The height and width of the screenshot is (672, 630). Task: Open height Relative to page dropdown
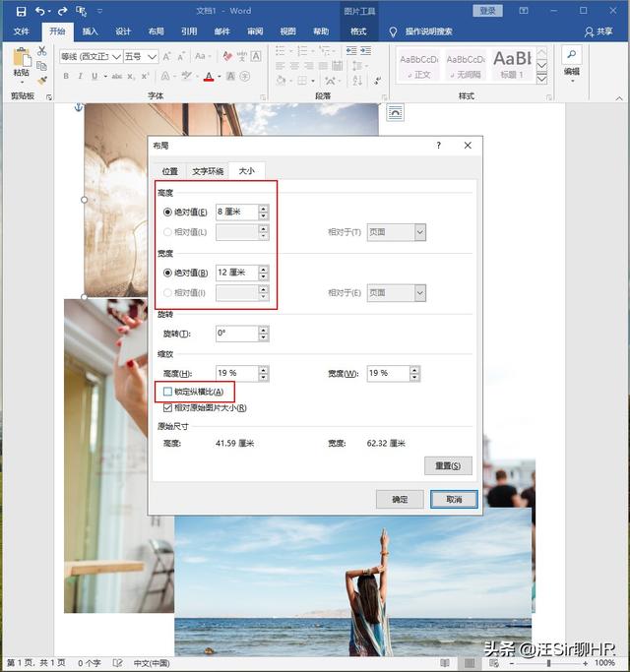420,232
